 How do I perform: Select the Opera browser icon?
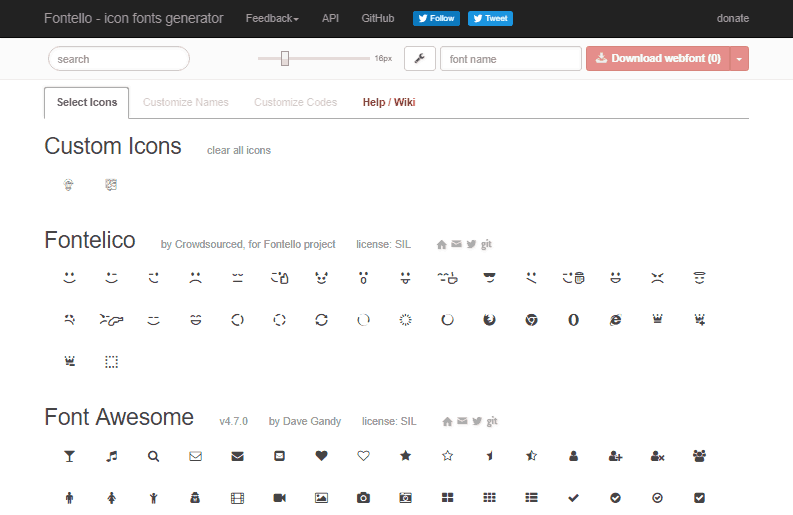click(x=573, y=320)
